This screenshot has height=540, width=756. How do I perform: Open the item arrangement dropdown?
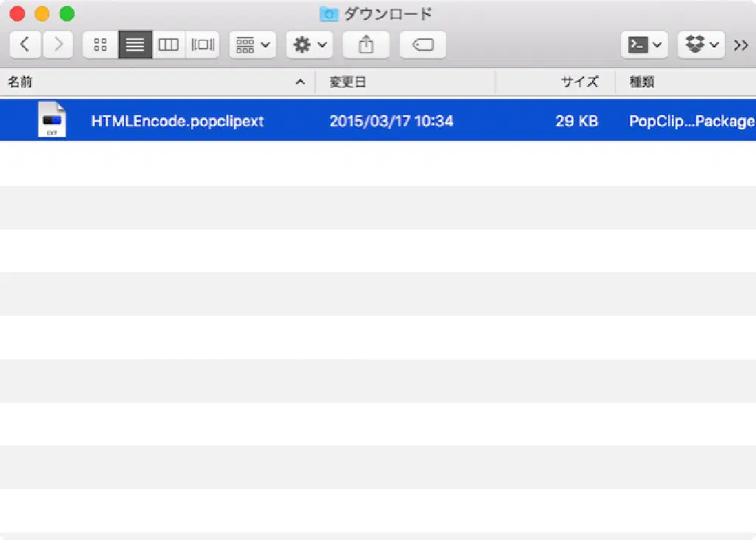point(252,45)
